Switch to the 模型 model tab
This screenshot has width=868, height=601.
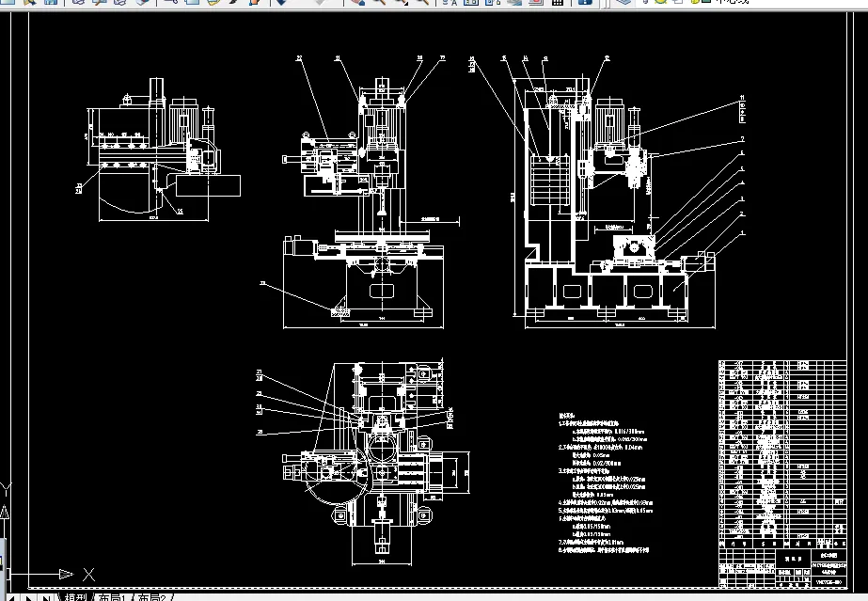click(x=76, y=597)
